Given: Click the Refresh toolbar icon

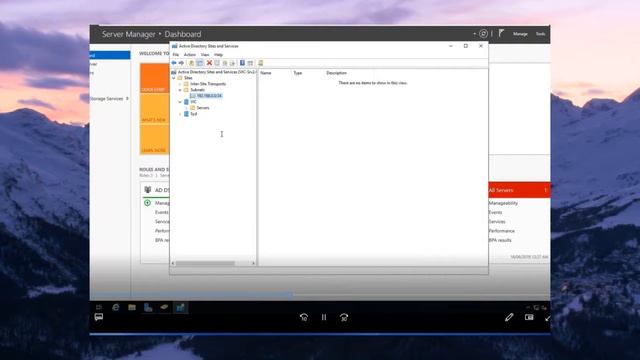Looking at the screenshot, I should pos(225,63).
